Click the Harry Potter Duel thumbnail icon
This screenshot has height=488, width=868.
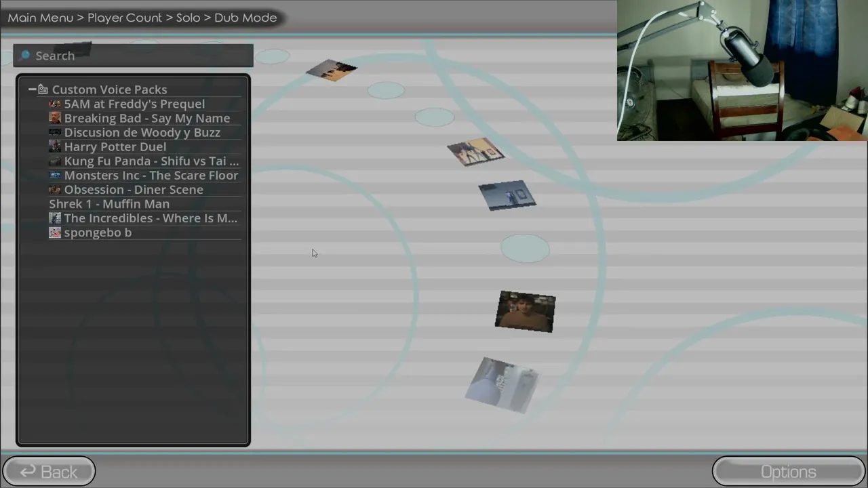[55, 146]
